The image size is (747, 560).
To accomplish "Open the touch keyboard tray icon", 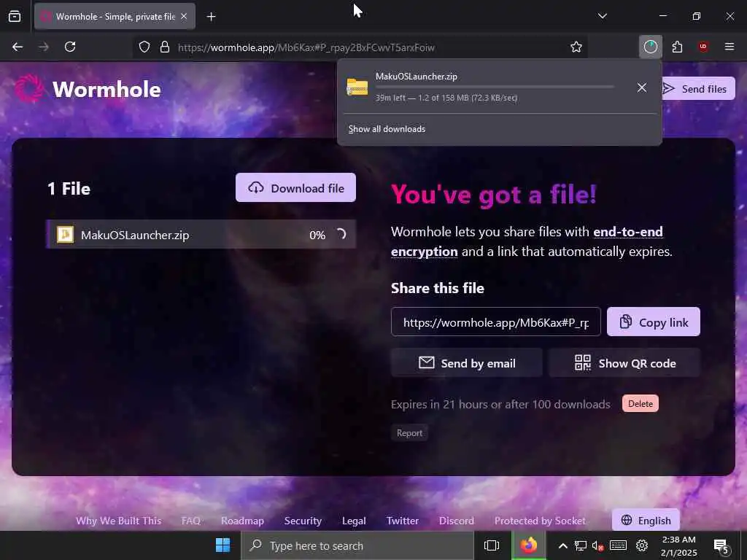I will [x=618, y=545].
